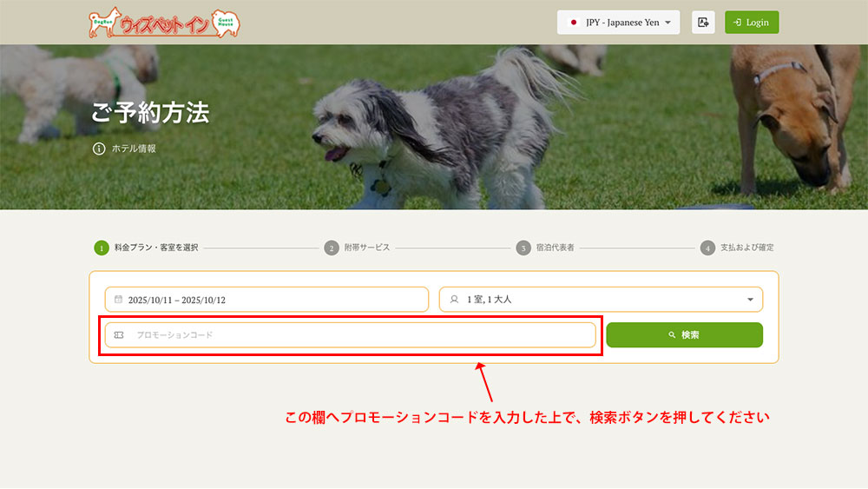Click the magnifier icon on 検索 button
The height and width of the screenshot is (489, 868).
click(672, 335)
